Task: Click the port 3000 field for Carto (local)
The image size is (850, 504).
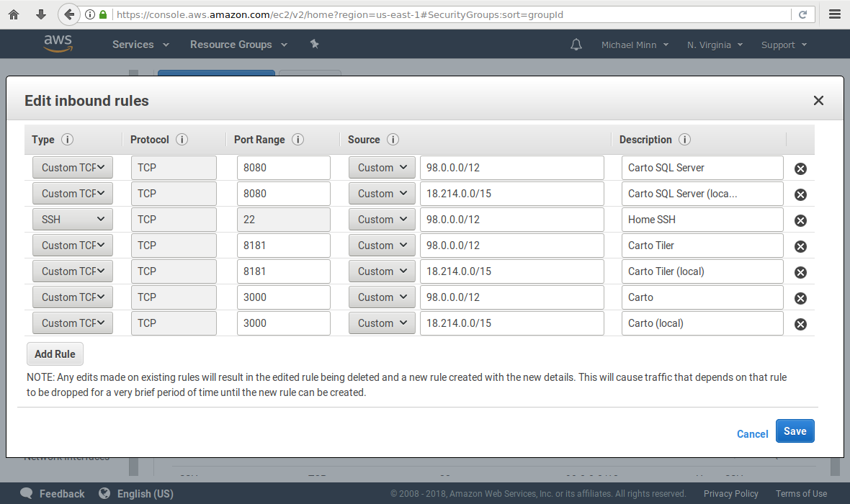Action: tap(283, 323)
